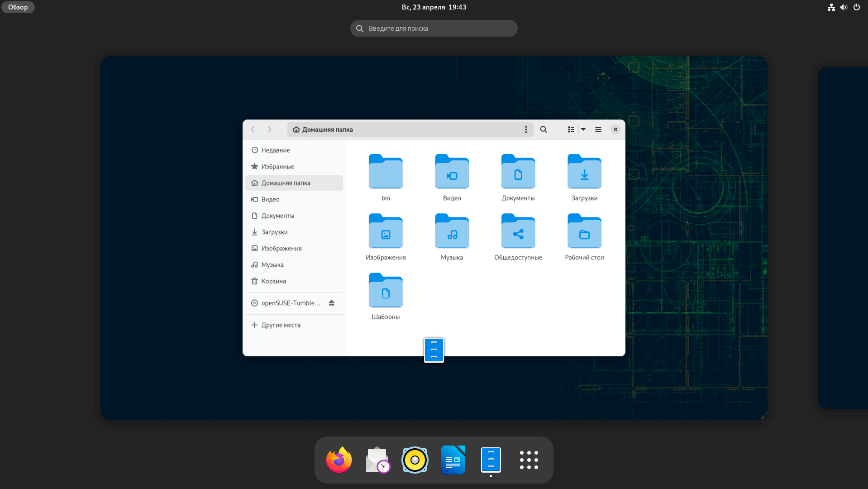Toggle list view mode button
Viewport: 868px width, 489px height.
tap(571, 129)
